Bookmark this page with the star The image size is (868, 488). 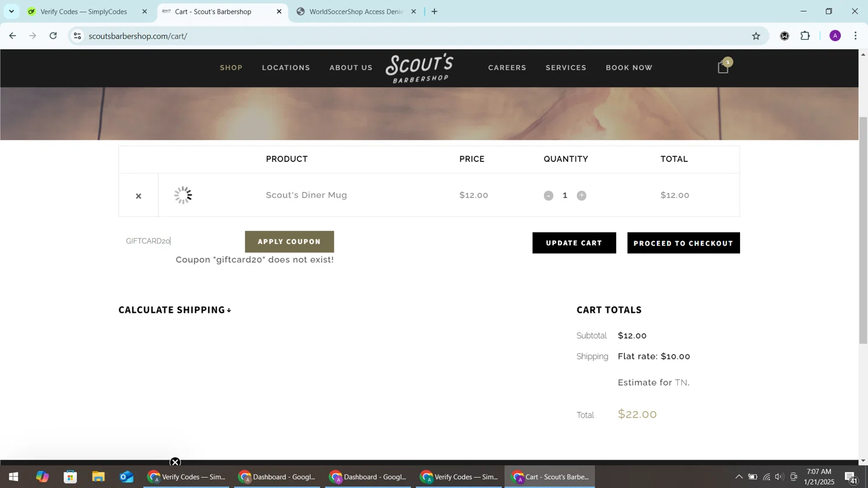pyautogui.click(x=756, y=36)
